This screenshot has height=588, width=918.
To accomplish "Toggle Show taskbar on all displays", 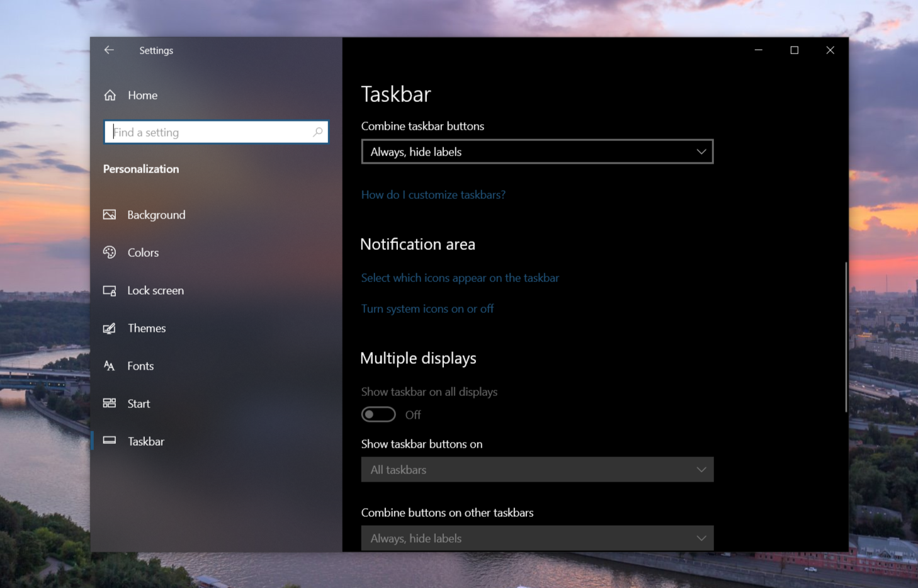I will pos(378,414).
